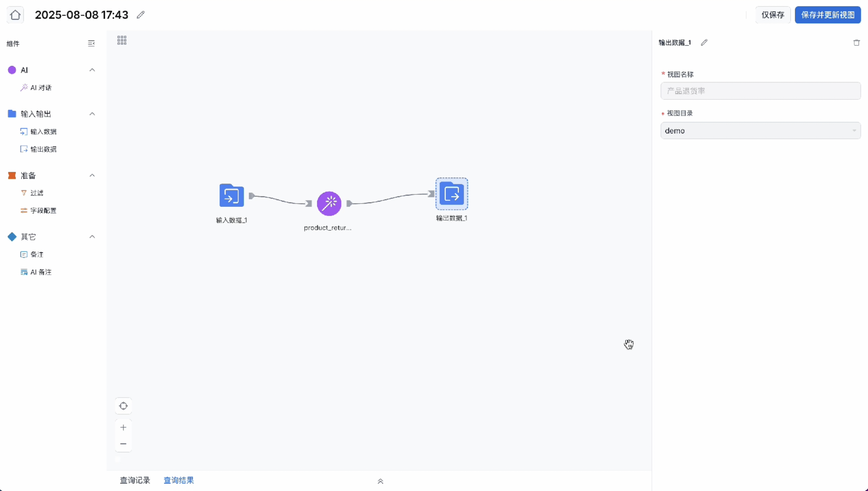This screenshot has width=868, height=491.
Task: Collapse the 输入输出 component group
Action: pyautogui.click(x=92, y=114)
